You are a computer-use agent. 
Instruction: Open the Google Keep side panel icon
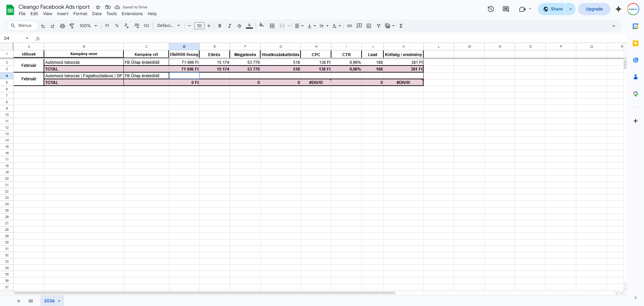point(635,43)
